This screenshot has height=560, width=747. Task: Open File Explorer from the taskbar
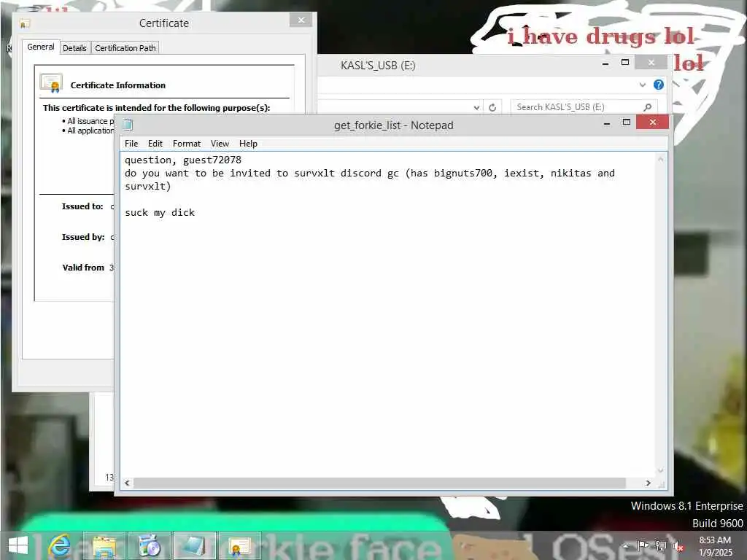(x=104, y=545)
